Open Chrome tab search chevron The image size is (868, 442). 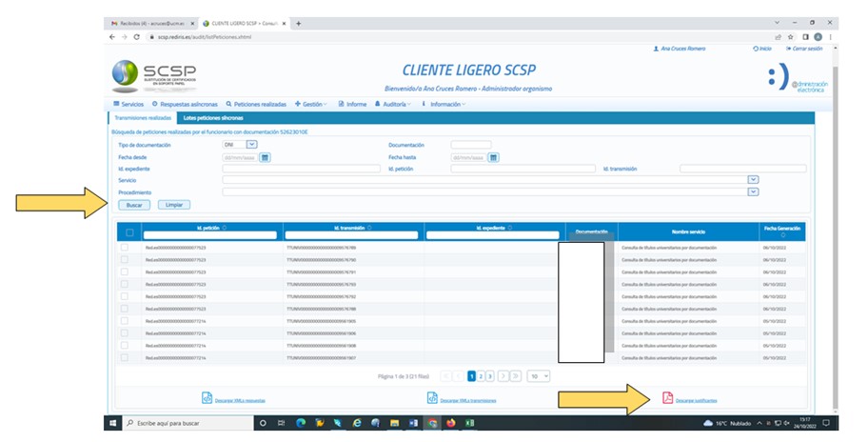click(777, 23)
